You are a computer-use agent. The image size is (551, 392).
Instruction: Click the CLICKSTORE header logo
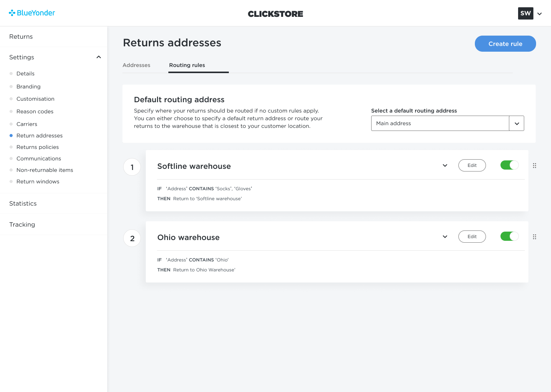pos(275,14)
